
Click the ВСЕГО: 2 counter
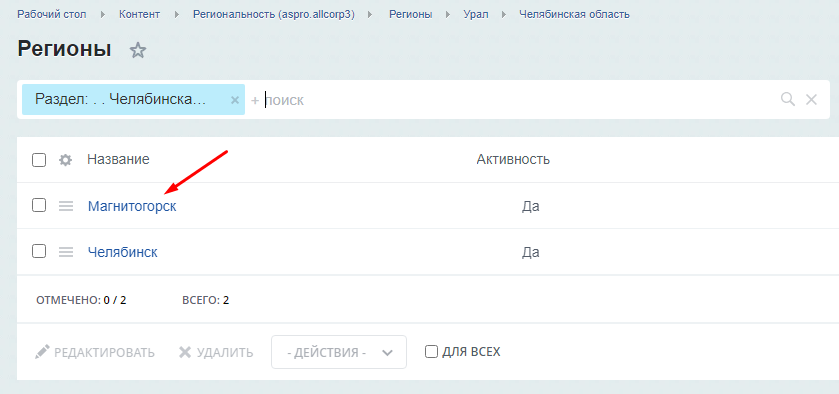(205, 300)
